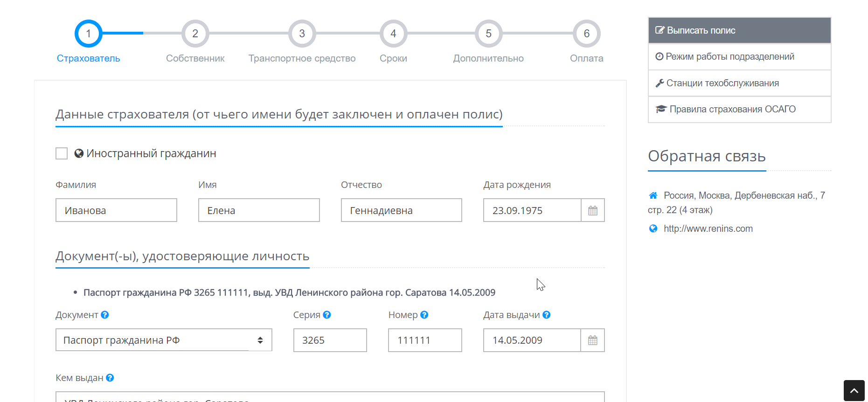868x402 pixels.
Task: Open Станции техобслуживания menu item
Action: tap(739, 83)
